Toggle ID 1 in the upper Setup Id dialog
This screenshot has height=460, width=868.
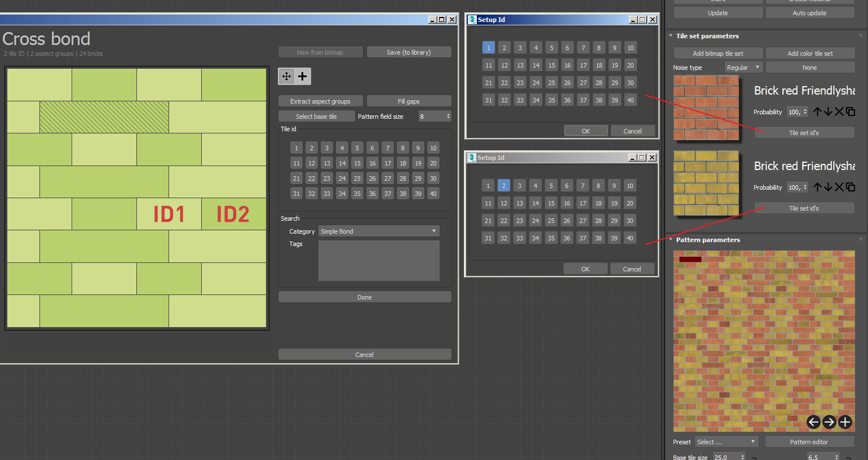pos(489,48)
